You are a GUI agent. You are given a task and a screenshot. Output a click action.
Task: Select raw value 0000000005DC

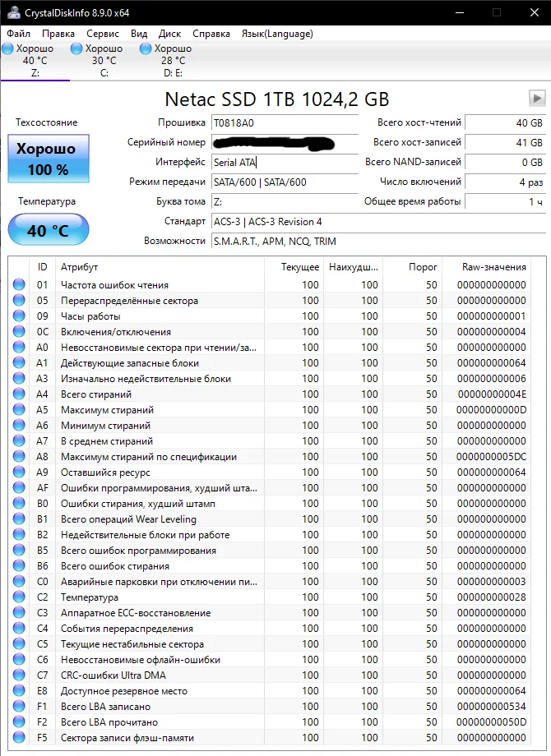click(492, 457)
